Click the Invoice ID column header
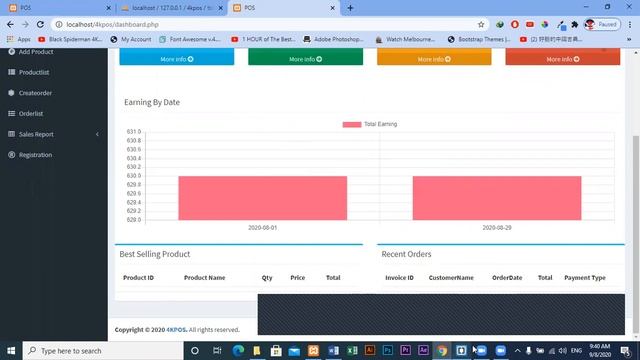Image resolution: width=640 pixels, height=360 pixels. click(399, 278)
